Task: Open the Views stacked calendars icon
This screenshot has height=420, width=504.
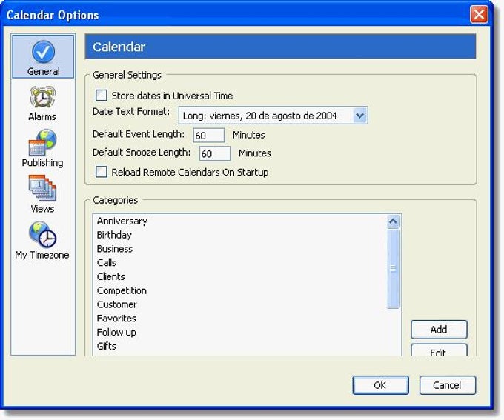Action: pyautogui.click(x=42, y=188)
